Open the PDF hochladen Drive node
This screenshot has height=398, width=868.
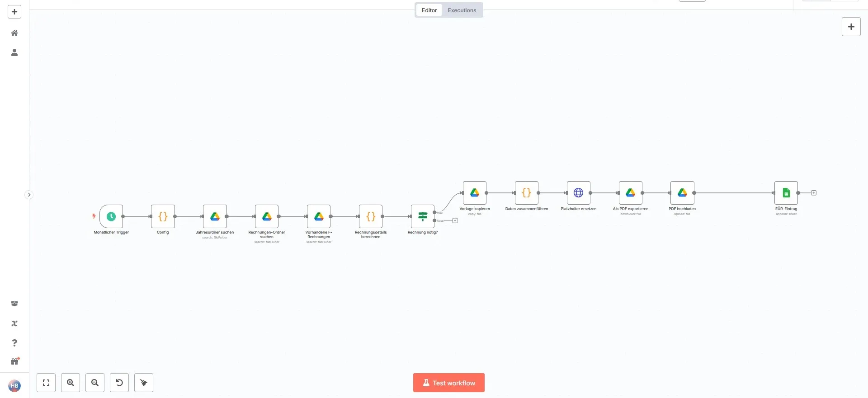click(682, 193)
